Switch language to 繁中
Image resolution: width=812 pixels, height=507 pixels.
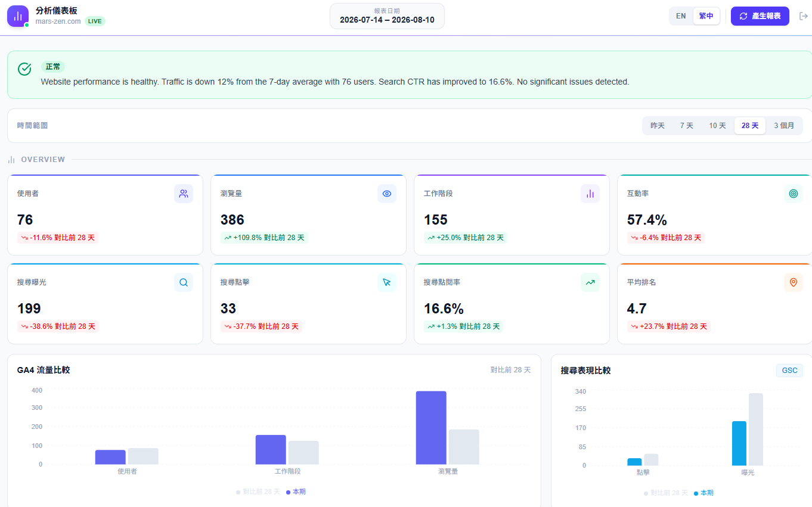pos(706,16)
